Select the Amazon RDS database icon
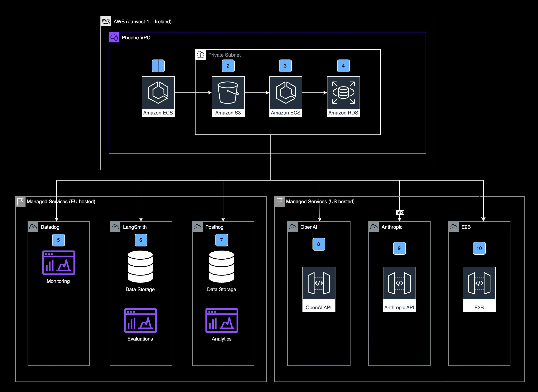Screen dimensions: 538x392 coord(343,93)
